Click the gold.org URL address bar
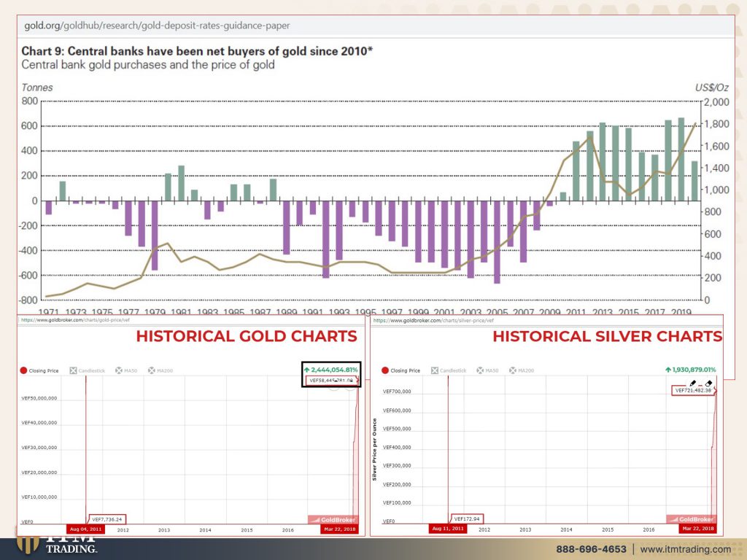This screenshot has height=560, width=747. pyautogui.click(x=157, y=26)
